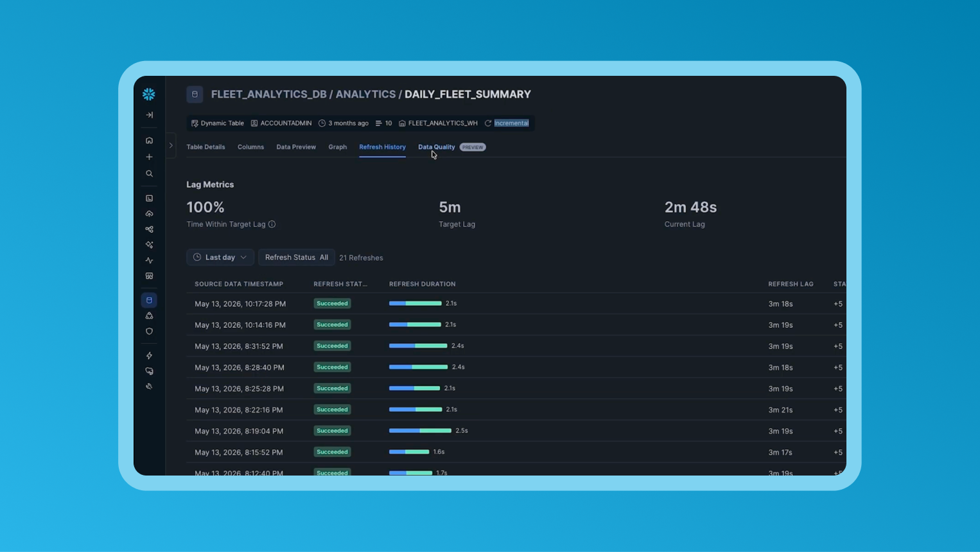Screen dimensions: 980x552
Task: Click the clock icon beside 3 months ago
Action: click(x=322, y=123)
